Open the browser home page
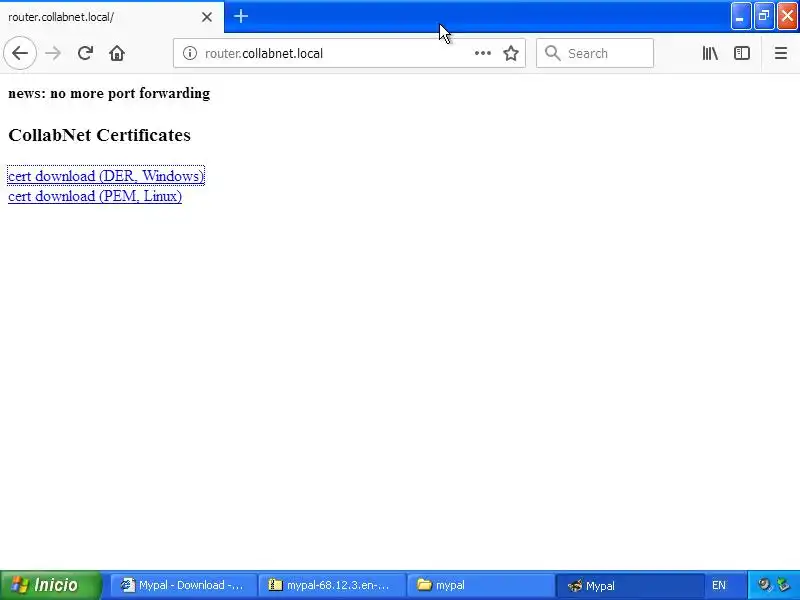 (x=117, y=53)
